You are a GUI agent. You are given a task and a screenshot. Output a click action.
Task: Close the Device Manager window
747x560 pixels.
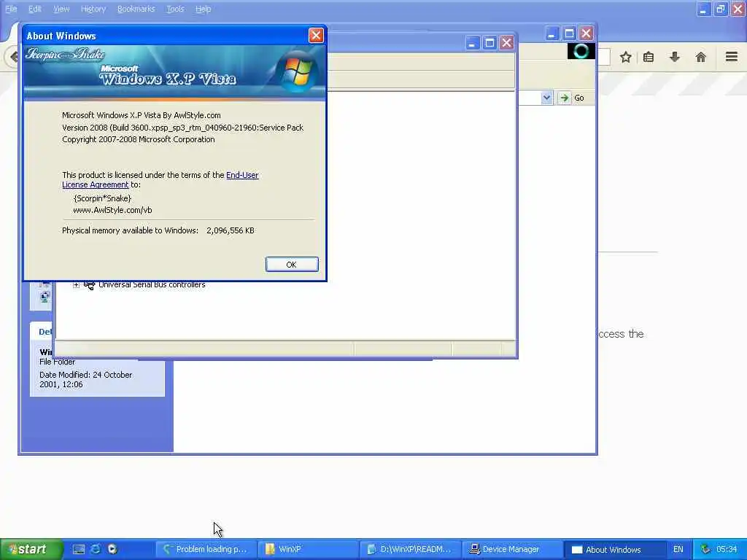pos(506,43)
